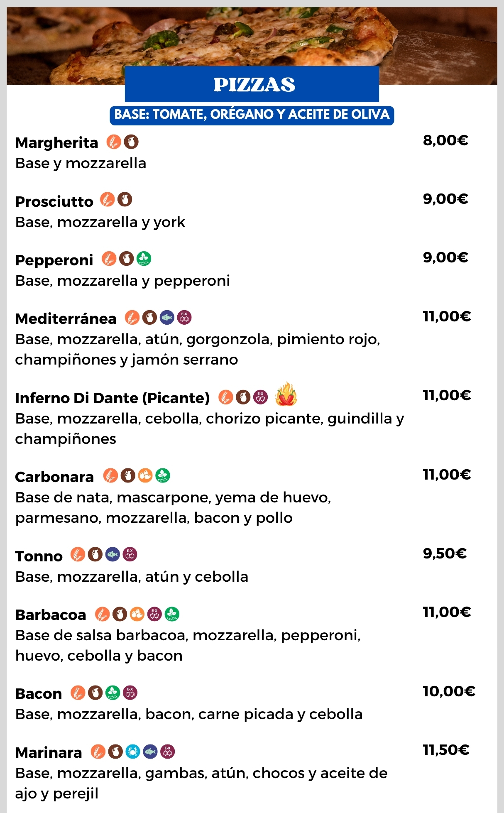The width and height of the screenshot is (504, 813).
Task: Click the egg icon beside Barbacoa
Action: [x=137, y=614]
